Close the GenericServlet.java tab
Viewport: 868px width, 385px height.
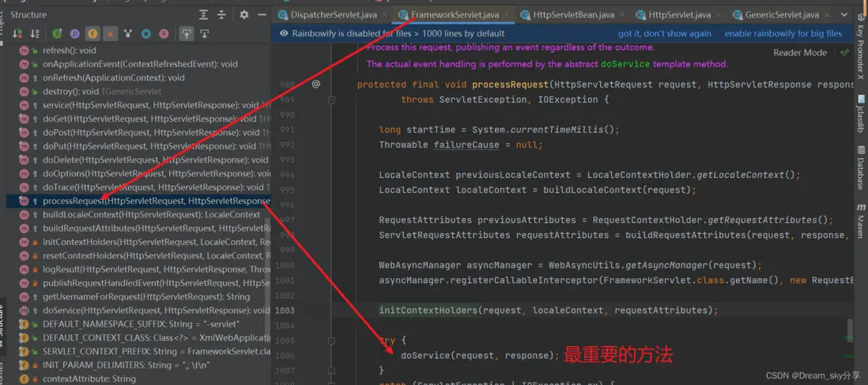tap(827, 16)
